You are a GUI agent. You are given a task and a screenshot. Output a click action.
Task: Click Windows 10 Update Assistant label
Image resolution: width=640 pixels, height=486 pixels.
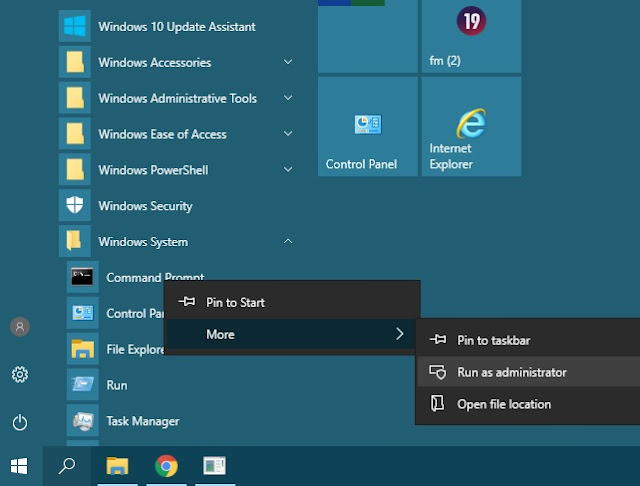point(177,27)
